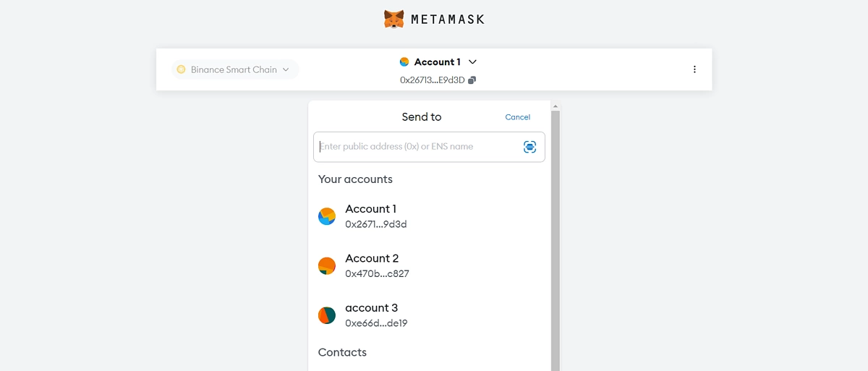Choose account 3 name as recipient

371,308
